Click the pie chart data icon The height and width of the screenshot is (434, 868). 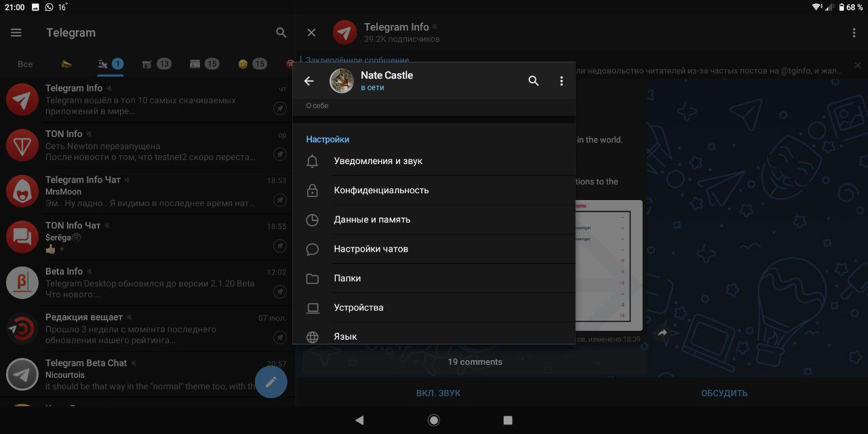coord(313,220)
